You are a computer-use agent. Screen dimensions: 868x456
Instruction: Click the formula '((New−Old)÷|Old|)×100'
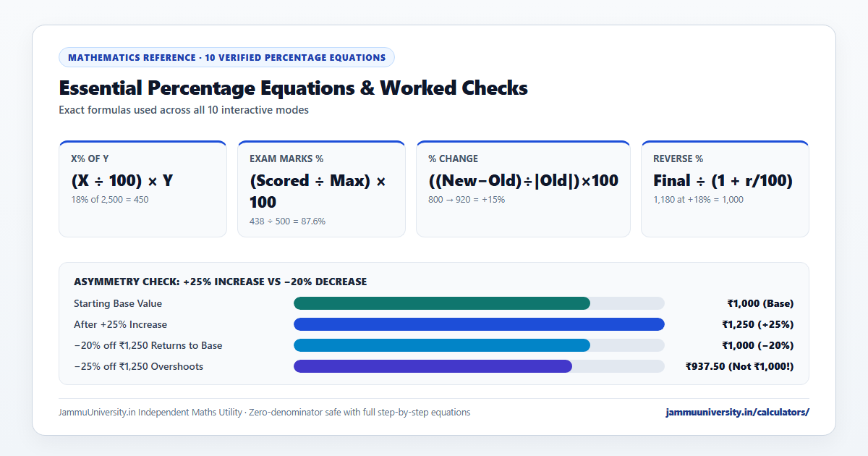click(x=523, y=180)
